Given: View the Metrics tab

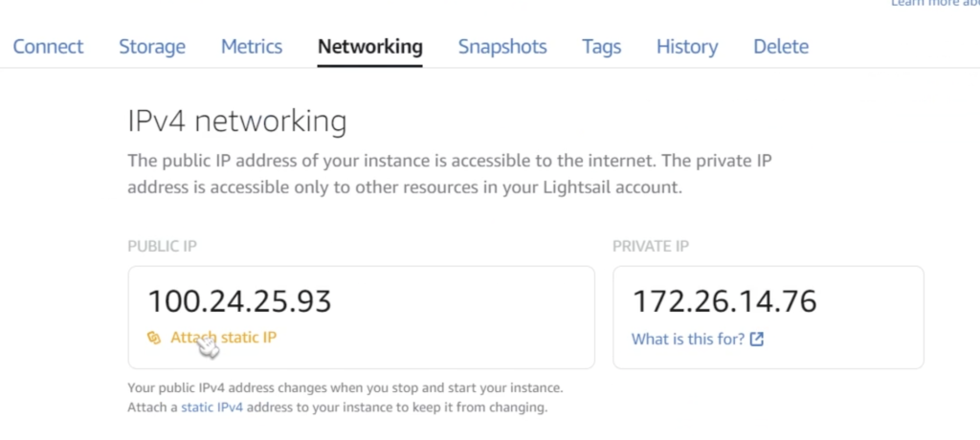Looking at the screenshot, I should point(252,47).
